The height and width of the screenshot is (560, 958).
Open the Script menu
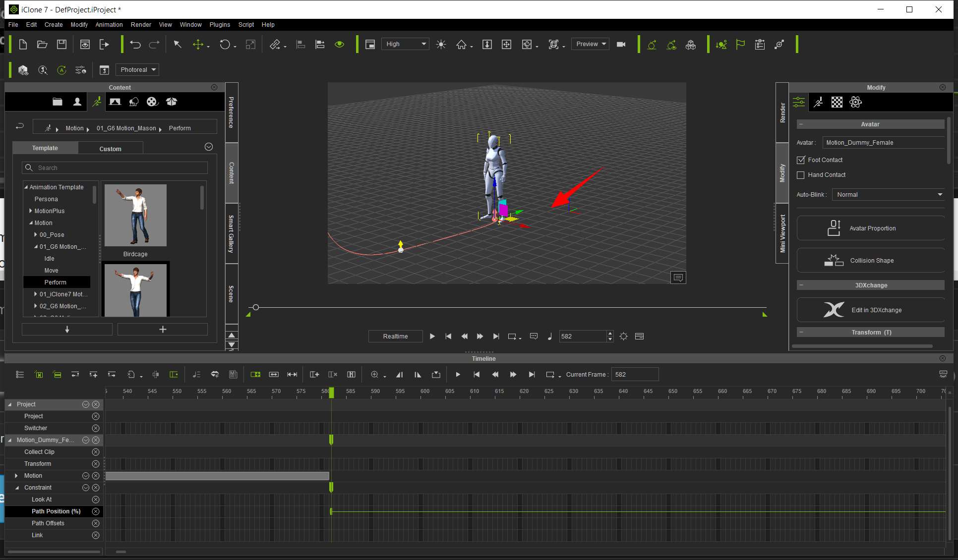pyautogui.click(x=246, y=25)
